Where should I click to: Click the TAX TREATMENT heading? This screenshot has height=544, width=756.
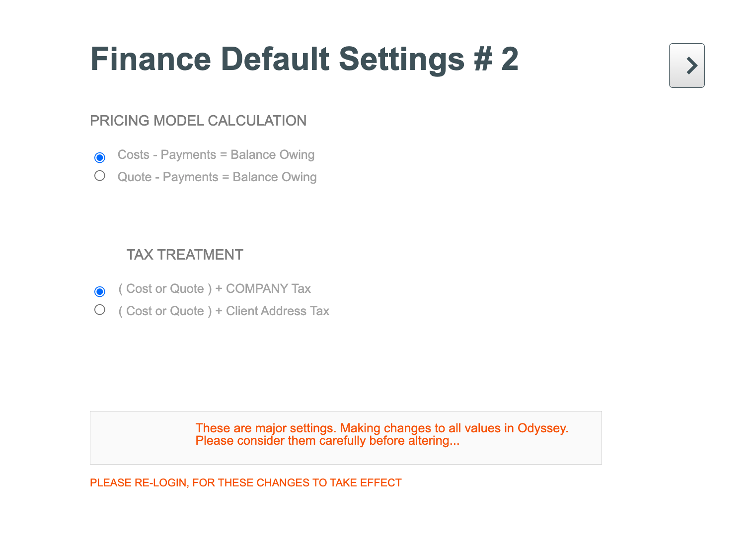pos(185,255)
